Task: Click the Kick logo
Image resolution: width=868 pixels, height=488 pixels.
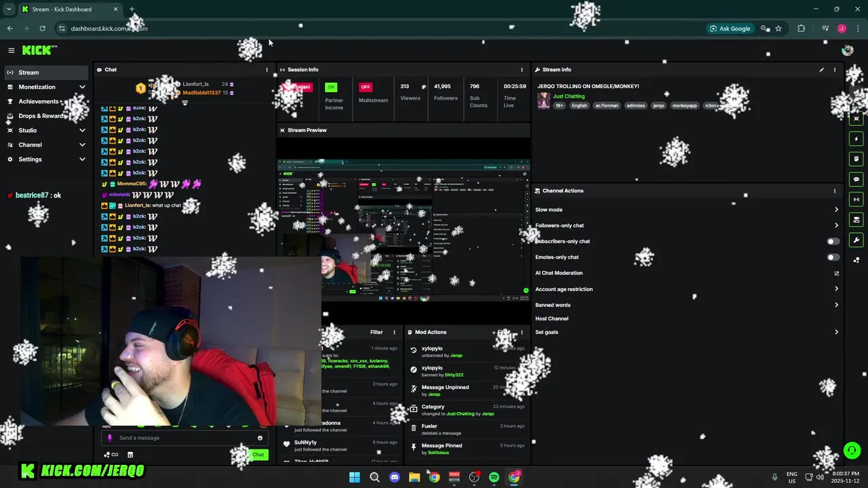Action: tap(39, 50)
